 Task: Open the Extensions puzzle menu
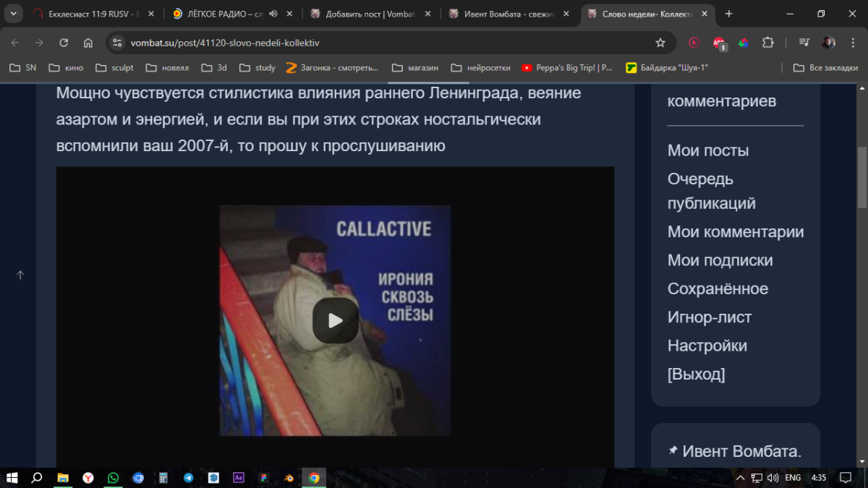point(768,43)
